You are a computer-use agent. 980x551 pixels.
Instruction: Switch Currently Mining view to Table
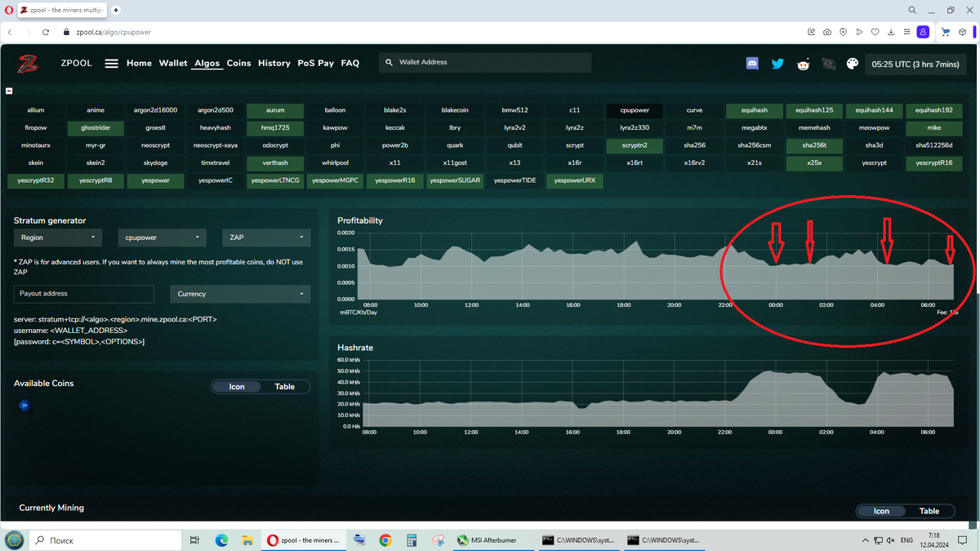929,511
